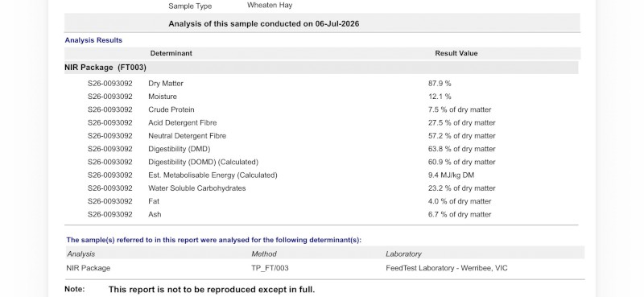Select the value '60.9 % of dry matter'

(x=461, y=163)
